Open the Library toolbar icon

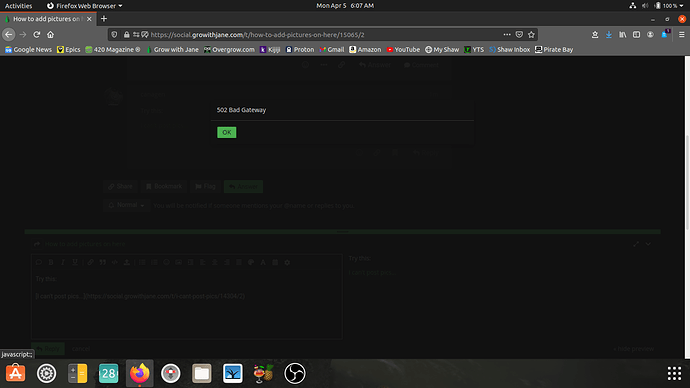pos(623,35)
